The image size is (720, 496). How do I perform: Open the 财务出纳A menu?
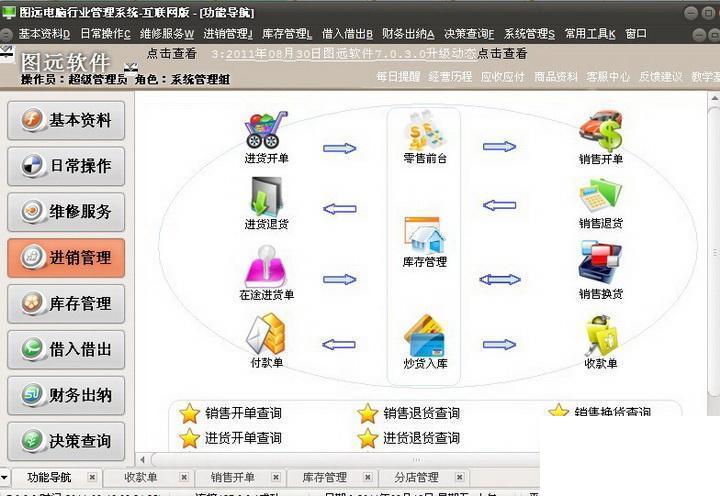pyautogui.click(x=408, y=34)
